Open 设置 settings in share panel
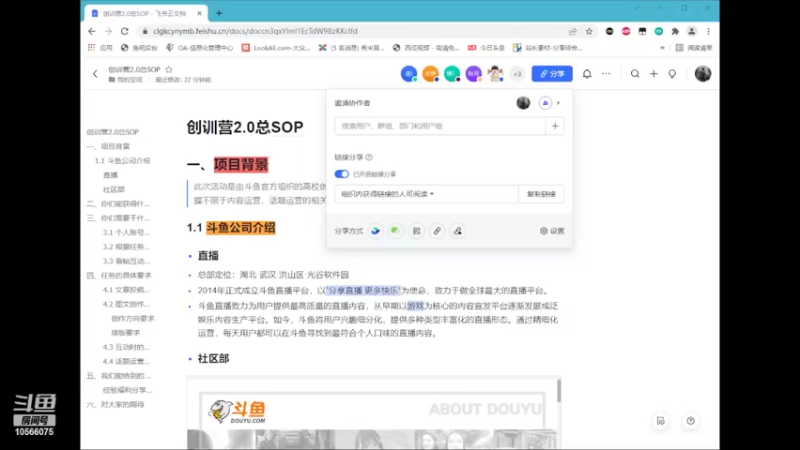The width and height of the screenshot is (800, 450). click(x=552, y=231)
